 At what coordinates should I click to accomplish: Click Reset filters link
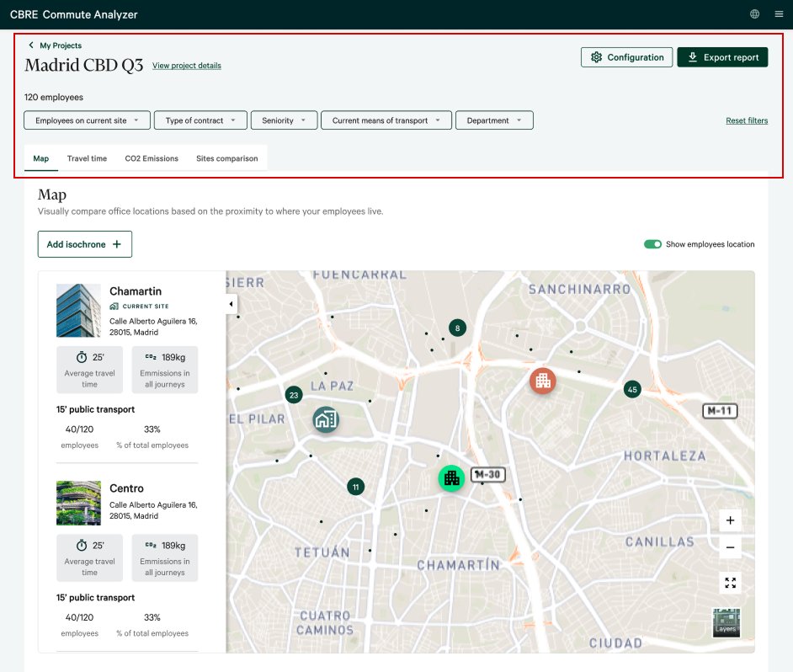click(x=747, y=120)
